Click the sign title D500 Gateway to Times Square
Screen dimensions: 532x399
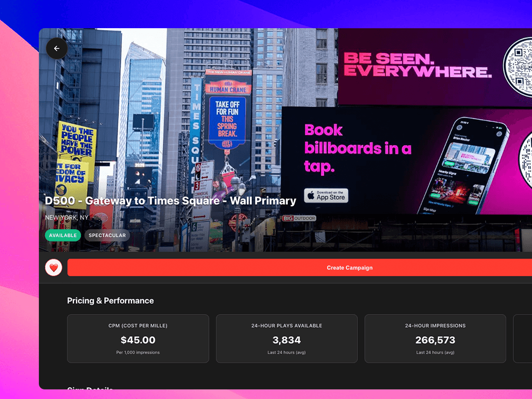tap(171, 201)
